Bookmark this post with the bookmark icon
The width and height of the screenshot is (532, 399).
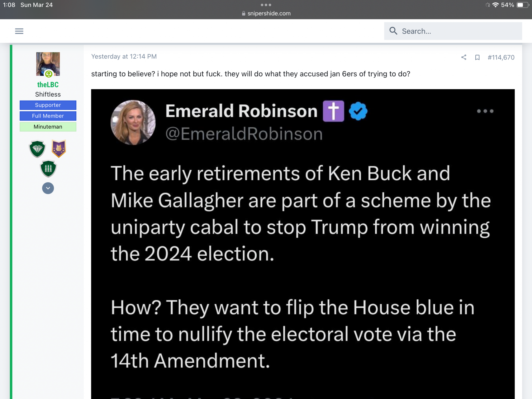point(477,57)
